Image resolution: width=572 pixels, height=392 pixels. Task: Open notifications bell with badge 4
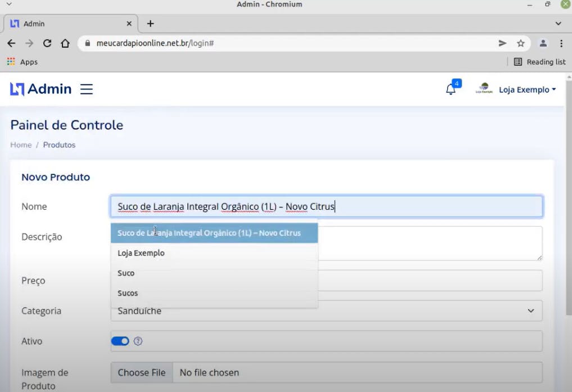[x=451, y=89]
